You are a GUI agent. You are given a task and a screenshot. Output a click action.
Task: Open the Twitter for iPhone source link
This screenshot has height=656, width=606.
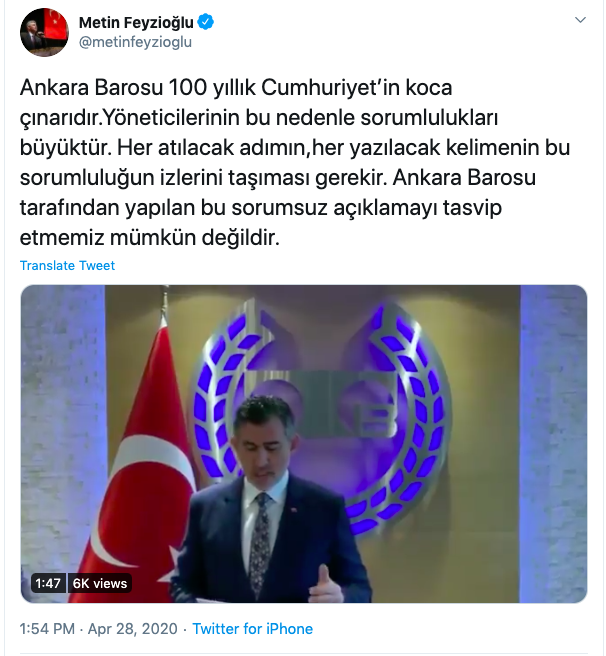click(x=252, y=628)
